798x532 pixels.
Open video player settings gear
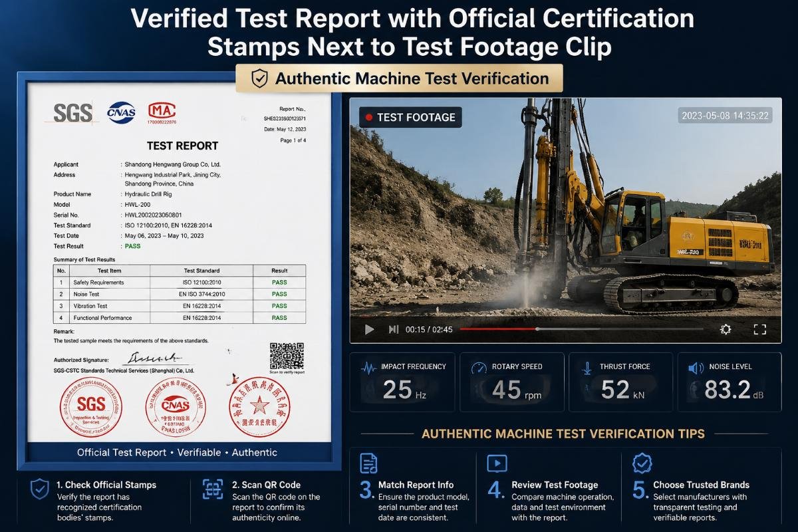[726, 329]
